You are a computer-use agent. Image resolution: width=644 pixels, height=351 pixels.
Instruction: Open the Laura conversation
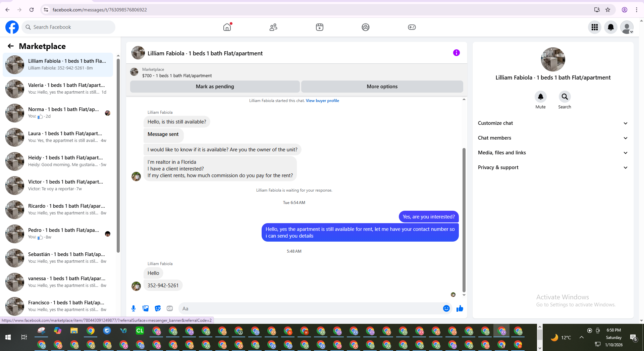[58, 137]
